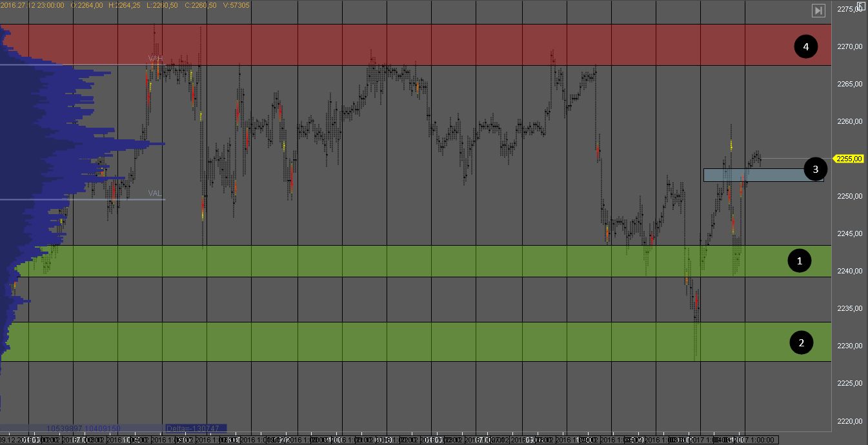Screen dimensions: 868x445
Task: Click the 2240,00 price axis label
Action: tap(849, 271)
